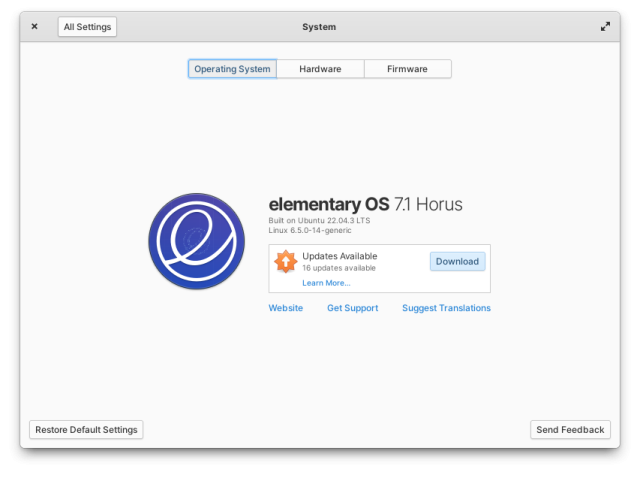Open the Learn More link

[326, 283]
